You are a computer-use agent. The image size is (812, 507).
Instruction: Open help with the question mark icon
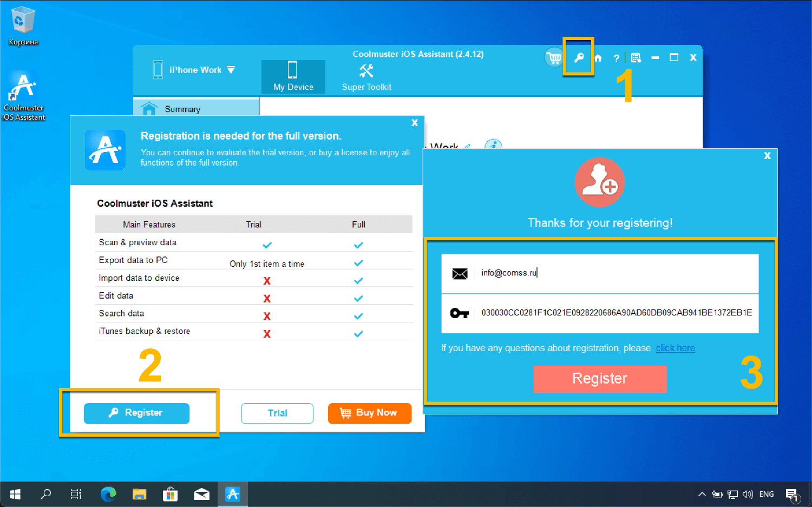coord(616,58)
